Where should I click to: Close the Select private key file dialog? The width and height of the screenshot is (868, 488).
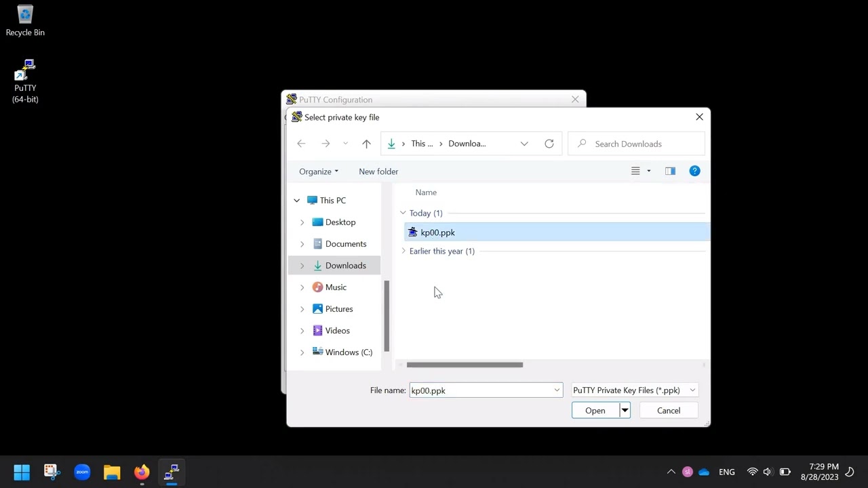[699, 117]
